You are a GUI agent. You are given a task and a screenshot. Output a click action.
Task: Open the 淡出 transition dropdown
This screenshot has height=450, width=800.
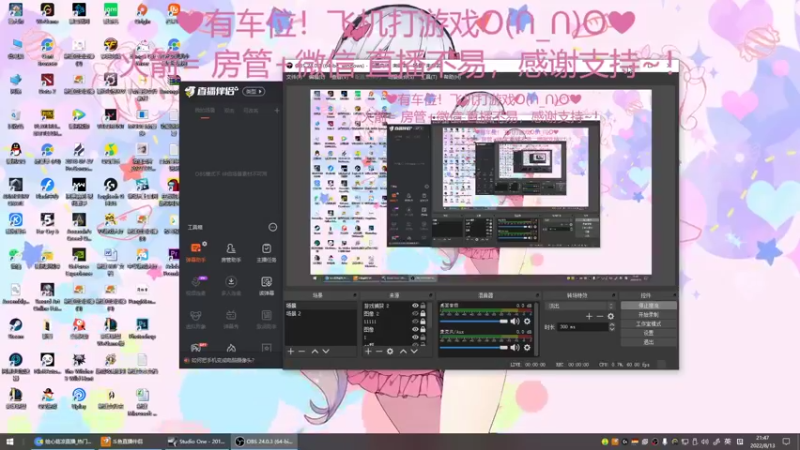(580, 306)
